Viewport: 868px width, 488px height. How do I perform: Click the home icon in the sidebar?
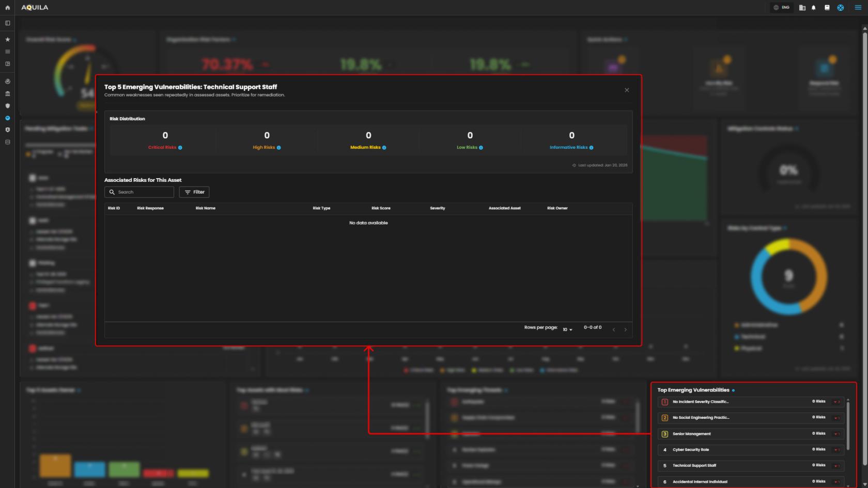(7, 8)
